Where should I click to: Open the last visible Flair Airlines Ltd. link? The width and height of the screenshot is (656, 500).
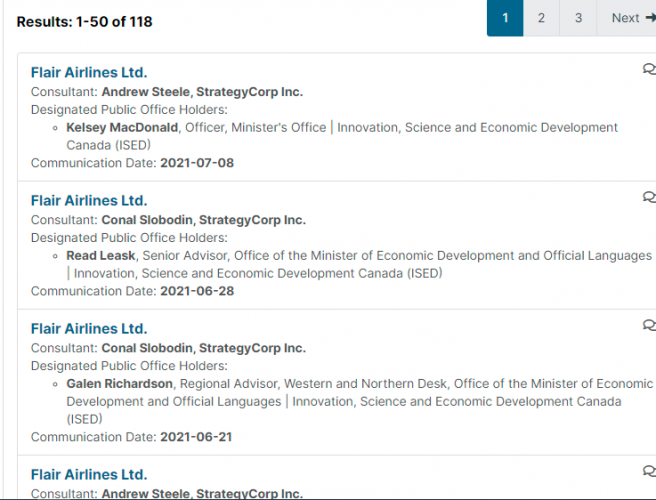coord(89,474)
